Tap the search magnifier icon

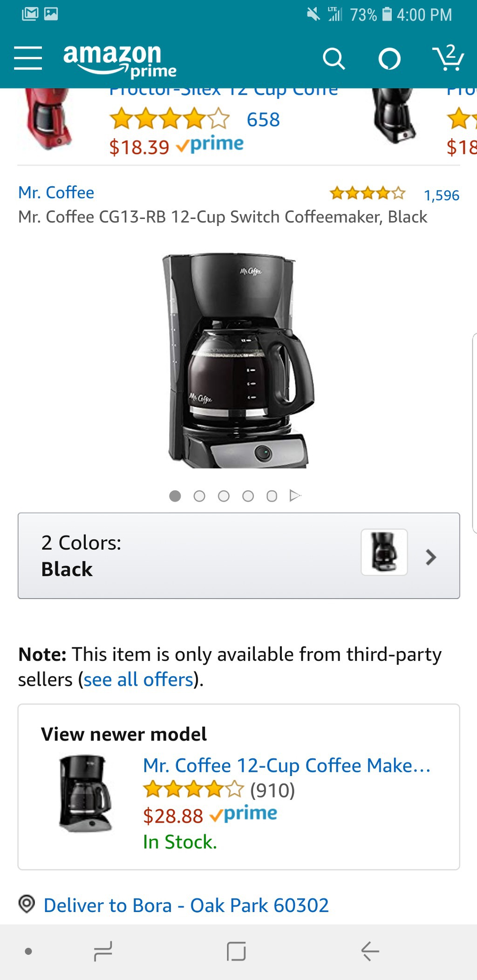(x=334, y=59)
